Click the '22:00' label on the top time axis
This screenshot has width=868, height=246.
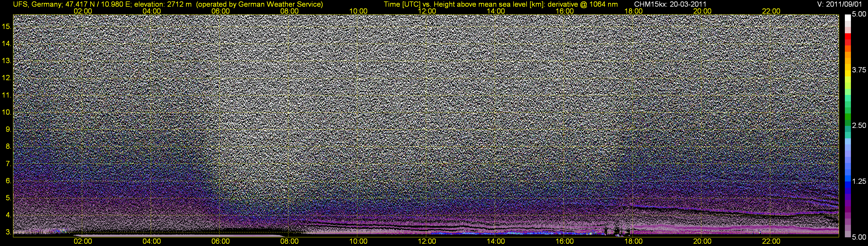pos(771,11)
